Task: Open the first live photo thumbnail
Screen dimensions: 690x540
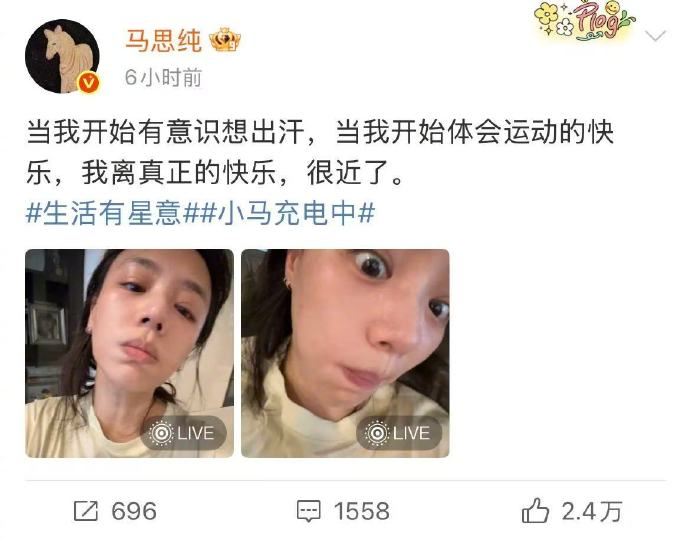Action: [x=129, y=353]
